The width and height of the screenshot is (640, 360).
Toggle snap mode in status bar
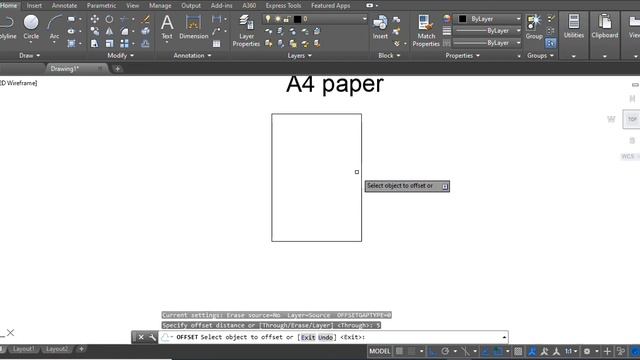pos(412,351)
